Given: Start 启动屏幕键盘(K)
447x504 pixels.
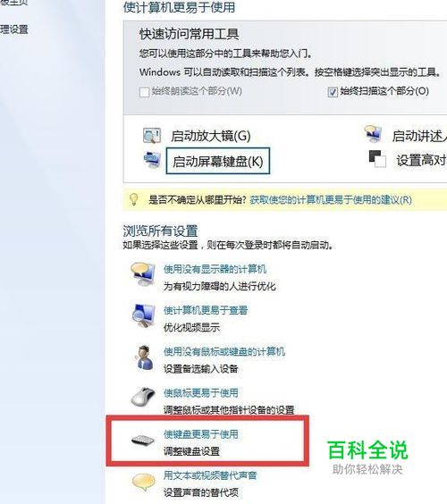Looking at the screenshot, I should [x=218, y=161].
